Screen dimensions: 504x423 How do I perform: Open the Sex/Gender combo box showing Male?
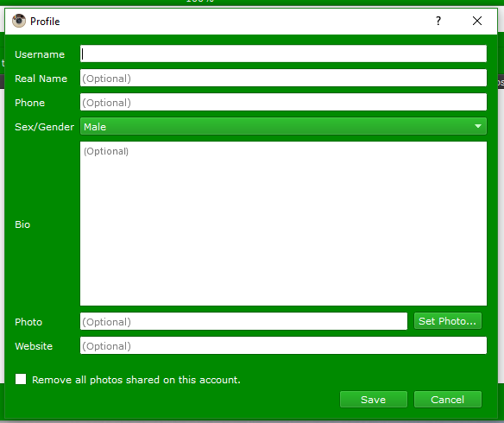[283, 126]
